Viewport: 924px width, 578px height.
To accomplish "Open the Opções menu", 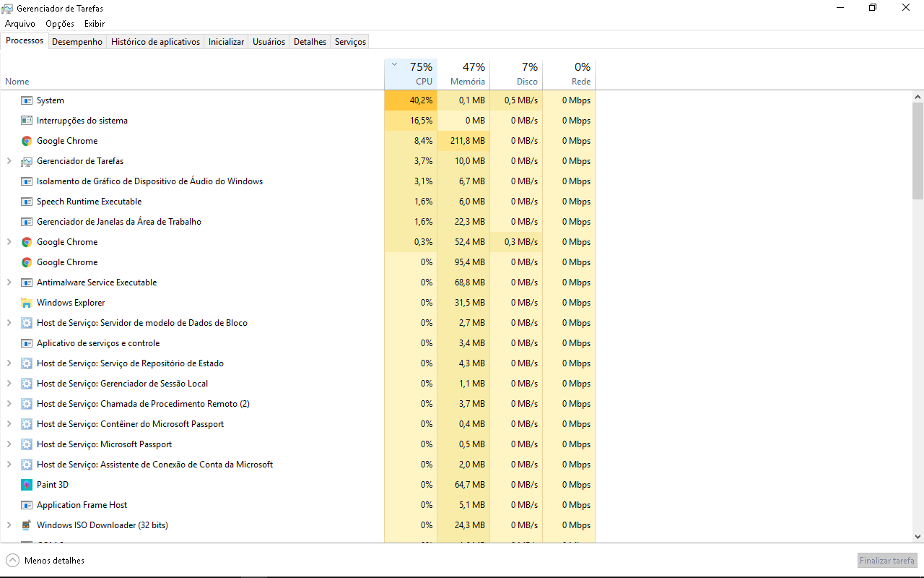I will tap(60, 24).
